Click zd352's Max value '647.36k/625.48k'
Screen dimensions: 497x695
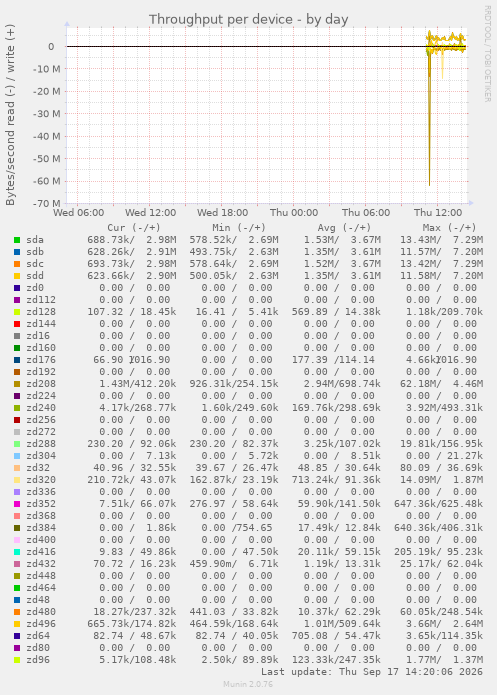pyautogui.click(x=438, y=504)
